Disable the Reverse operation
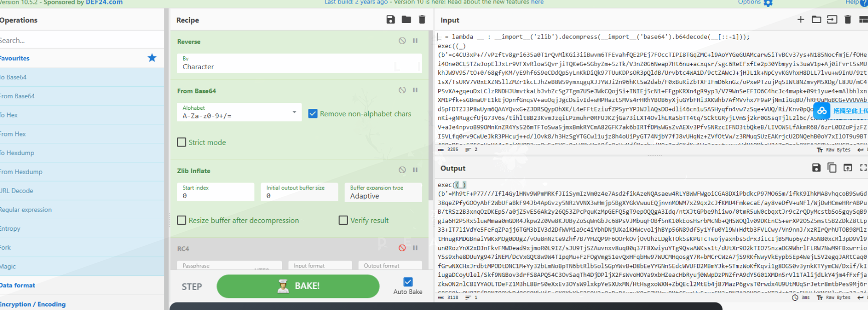 402,41
